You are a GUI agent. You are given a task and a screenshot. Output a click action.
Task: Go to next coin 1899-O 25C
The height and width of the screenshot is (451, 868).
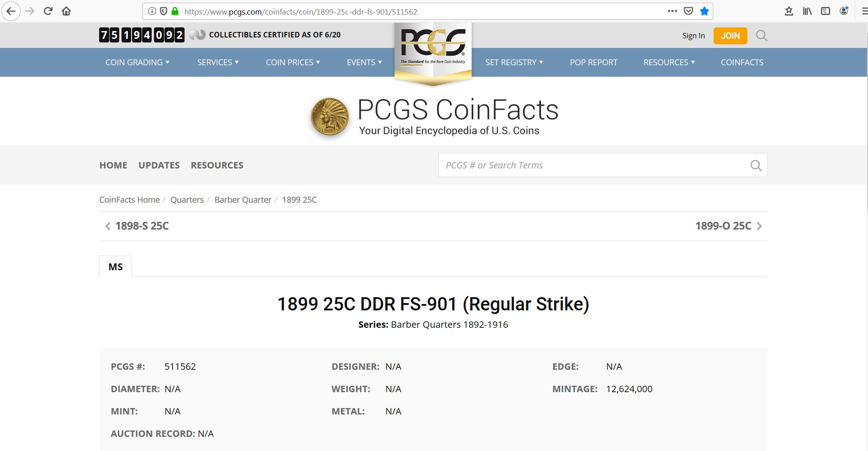pyautogui.click(x=729, y=226)
